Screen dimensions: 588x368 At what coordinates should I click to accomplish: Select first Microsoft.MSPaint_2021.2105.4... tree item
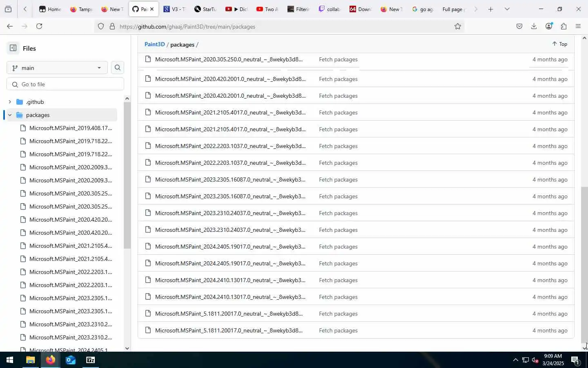70,246
